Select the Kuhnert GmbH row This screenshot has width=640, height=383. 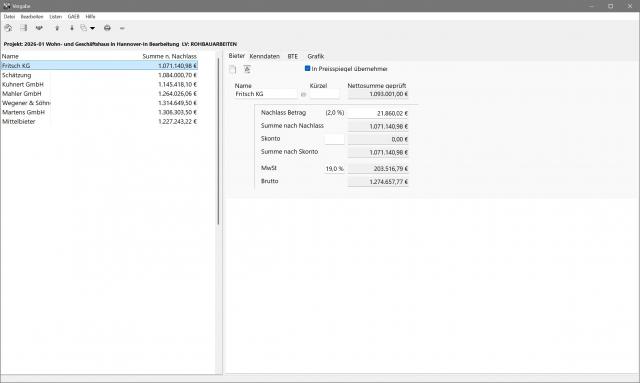point(99,85)
